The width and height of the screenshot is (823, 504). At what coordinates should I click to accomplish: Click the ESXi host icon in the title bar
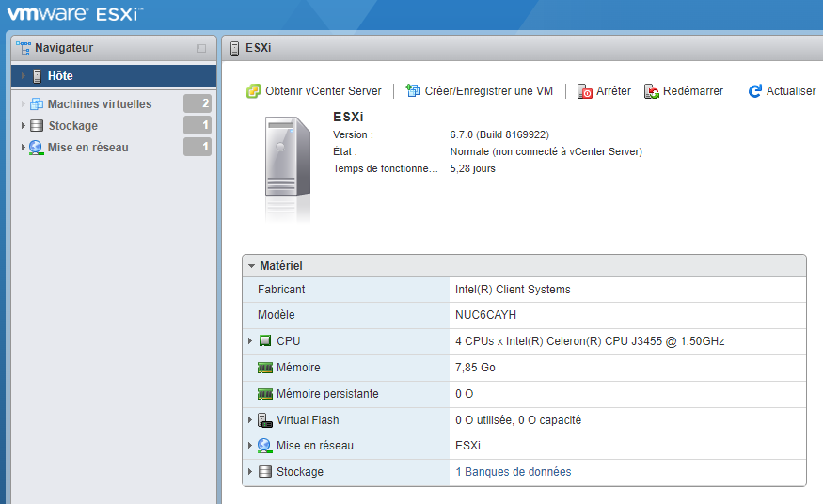pyautogui.click(x=235, y=48)
